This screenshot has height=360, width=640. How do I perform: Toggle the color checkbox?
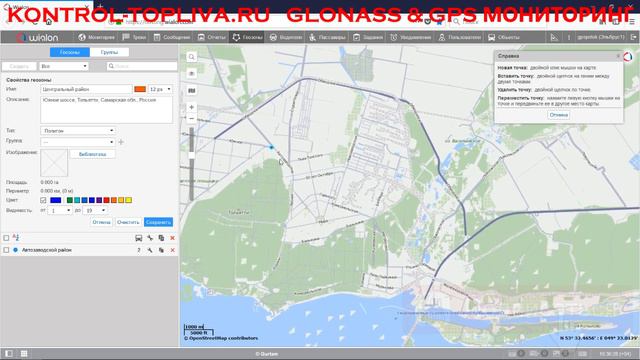point(43,200)
